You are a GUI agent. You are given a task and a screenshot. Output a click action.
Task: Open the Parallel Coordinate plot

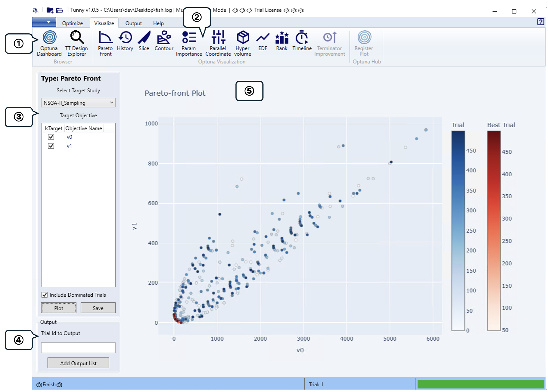218,43
